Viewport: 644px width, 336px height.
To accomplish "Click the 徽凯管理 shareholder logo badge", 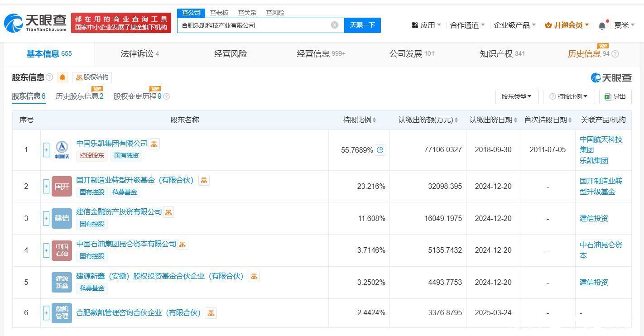I will click(x=62, y=313).
